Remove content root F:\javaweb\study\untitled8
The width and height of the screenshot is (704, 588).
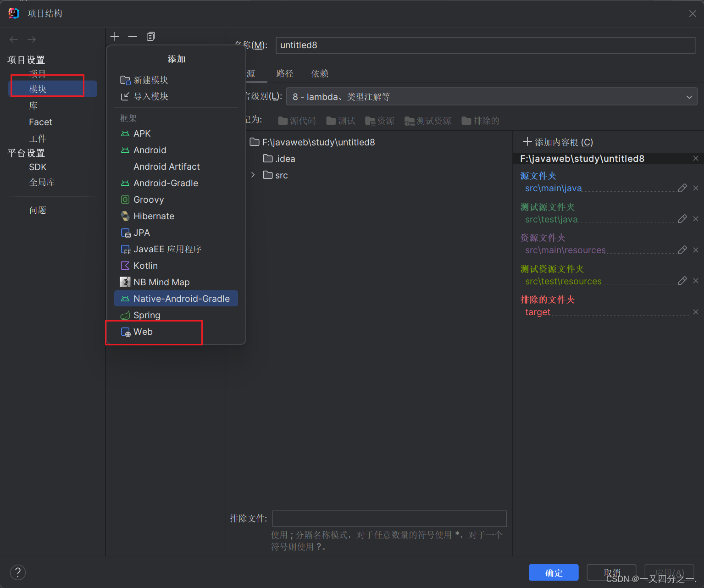(696, 158)
